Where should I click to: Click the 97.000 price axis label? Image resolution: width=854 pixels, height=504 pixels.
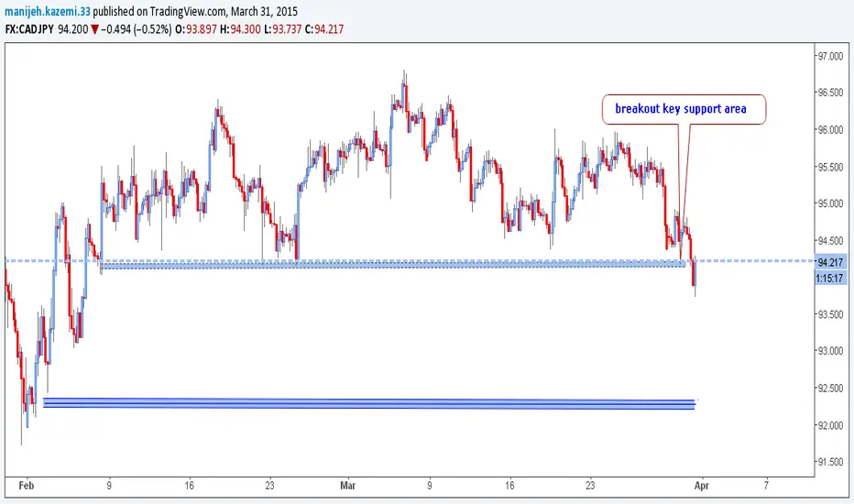pyautogui.click(x=829, y=56)
